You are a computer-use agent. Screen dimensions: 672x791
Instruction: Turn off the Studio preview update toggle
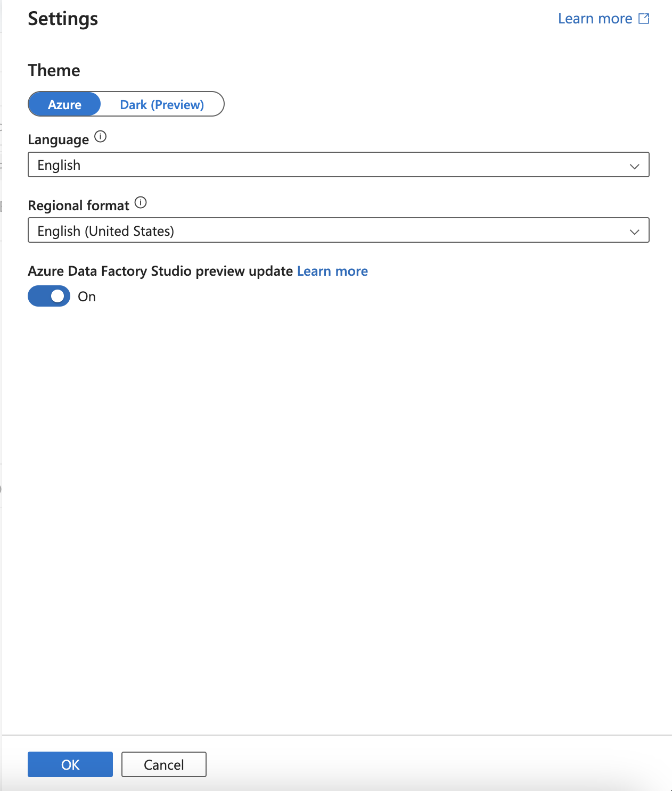[x=49, y=296]
